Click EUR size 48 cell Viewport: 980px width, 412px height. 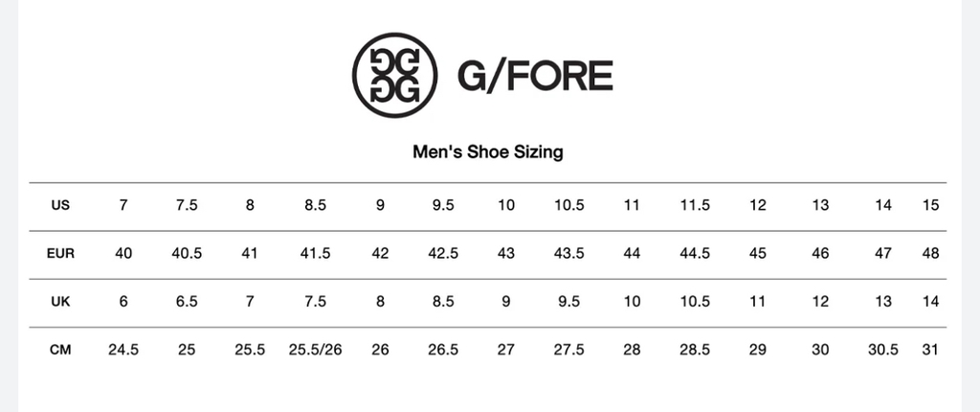[930, 254]
